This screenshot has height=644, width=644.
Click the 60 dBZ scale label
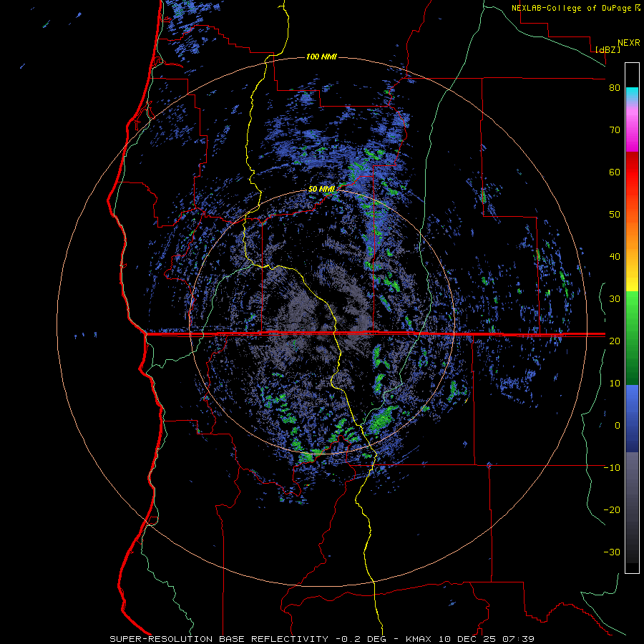tap(615, 172)
